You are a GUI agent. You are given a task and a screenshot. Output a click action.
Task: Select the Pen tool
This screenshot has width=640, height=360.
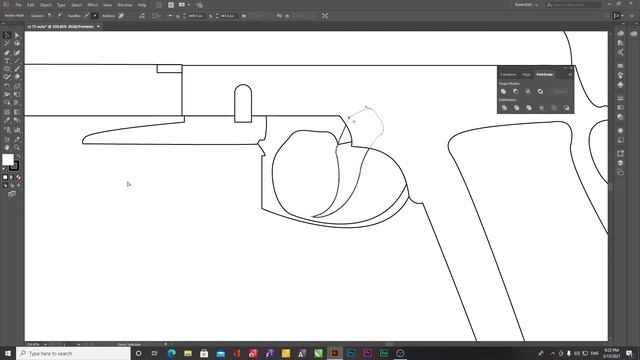[x=7, y=53]
